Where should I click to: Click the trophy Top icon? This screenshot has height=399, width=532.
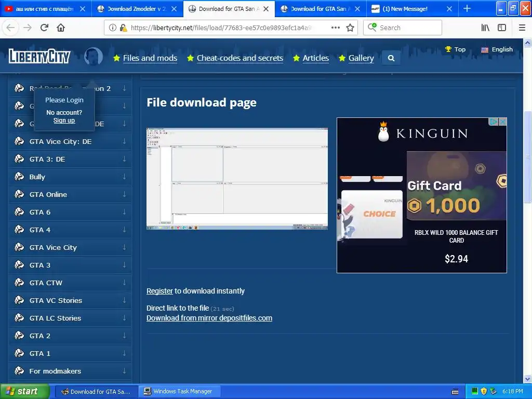(x=448, y=49)
